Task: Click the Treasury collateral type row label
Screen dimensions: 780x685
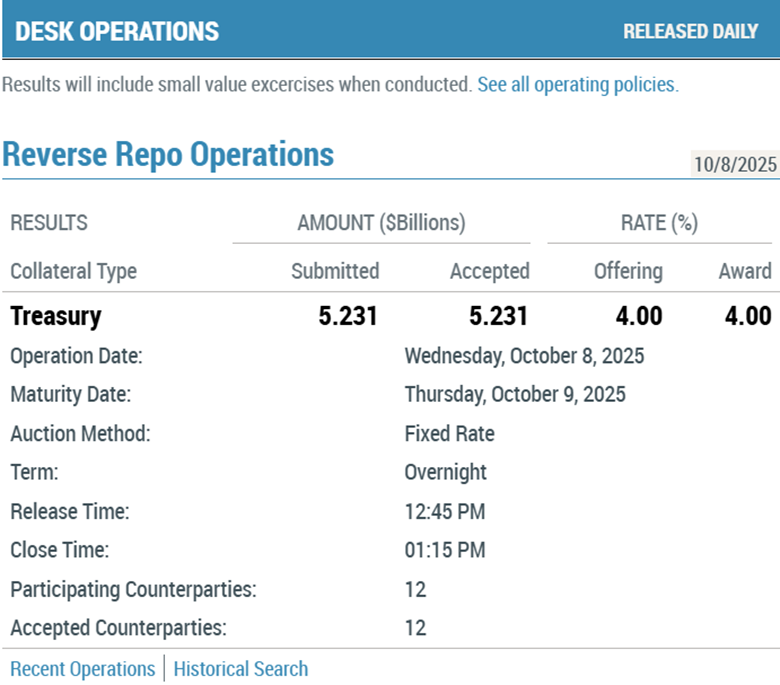Action: (x=56, y=317)
